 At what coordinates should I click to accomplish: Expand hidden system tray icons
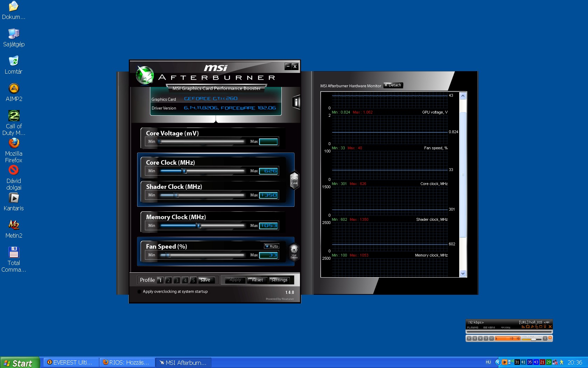coord(498,362)
